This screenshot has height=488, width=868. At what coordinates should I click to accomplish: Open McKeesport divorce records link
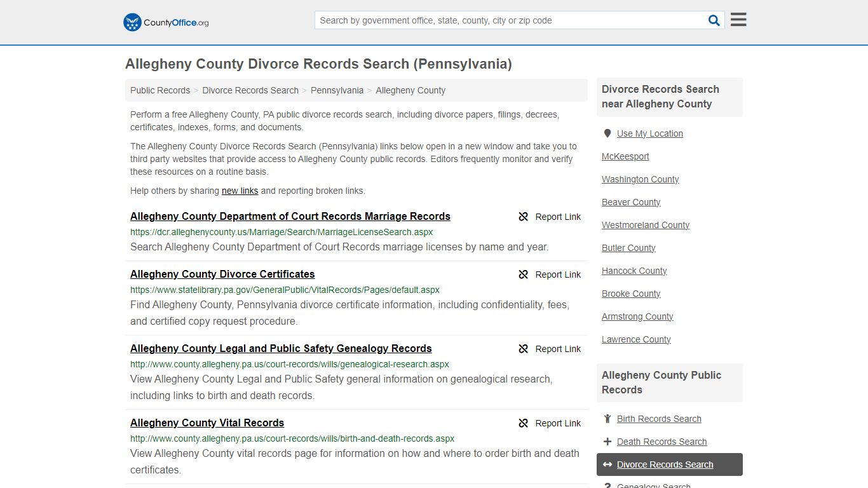[625, 156]
